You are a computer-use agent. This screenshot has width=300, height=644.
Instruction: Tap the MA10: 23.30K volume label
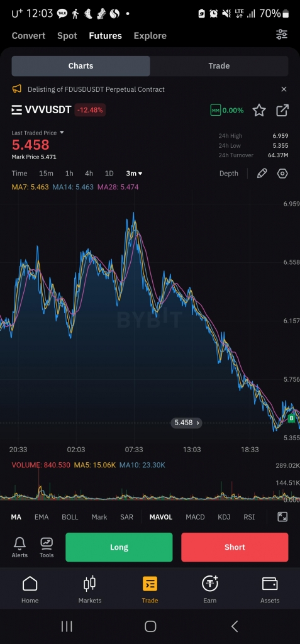click(x=142, y=465)
